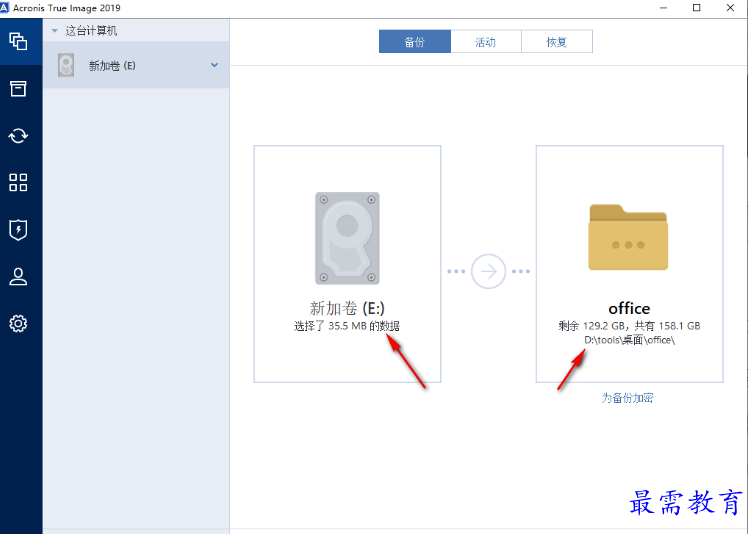Screen dimensions: 751x534
Task: Select the 新加卷 (E) backup list item
Action: tap(136, 65)
